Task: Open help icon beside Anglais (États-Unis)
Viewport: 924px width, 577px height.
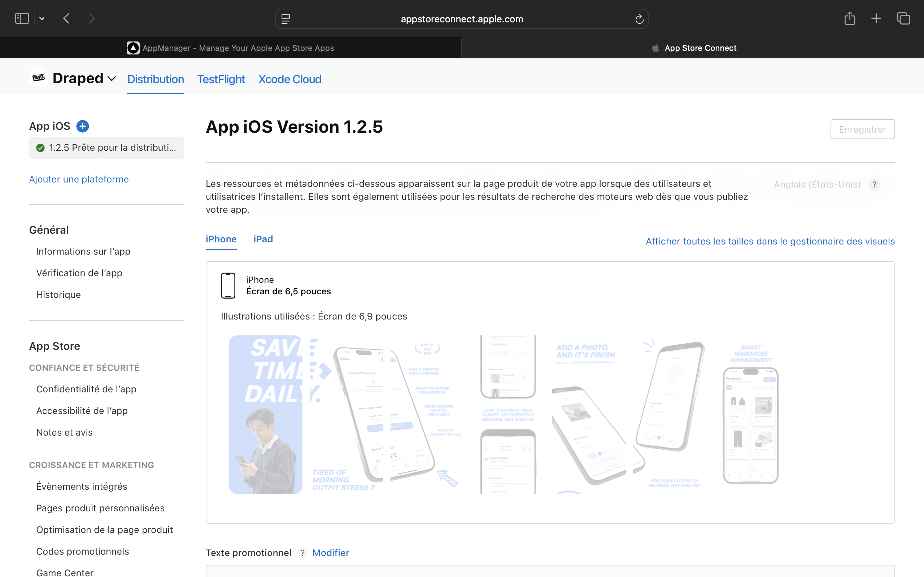Action: [874, 185]
